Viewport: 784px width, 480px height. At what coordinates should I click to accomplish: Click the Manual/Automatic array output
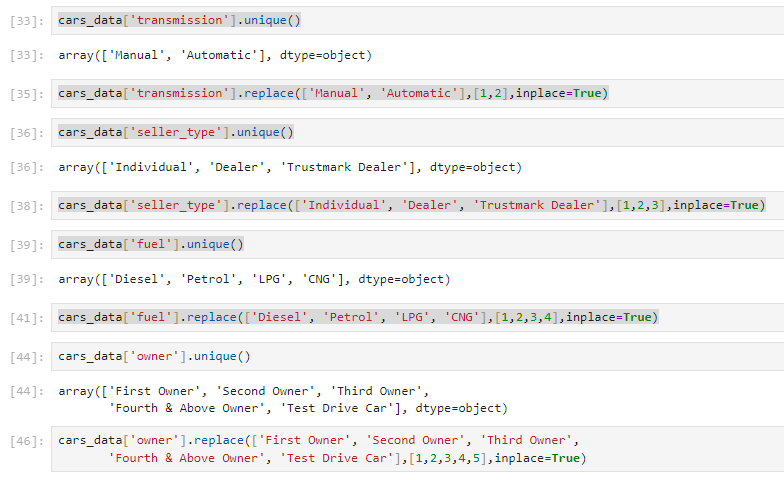tap(214, 55)
